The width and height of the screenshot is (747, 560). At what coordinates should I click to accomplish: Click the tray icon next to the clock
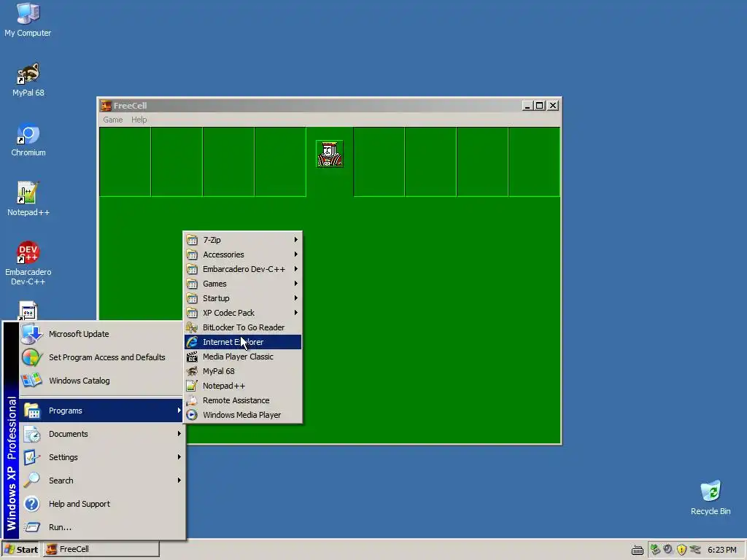tap(695, 550)
